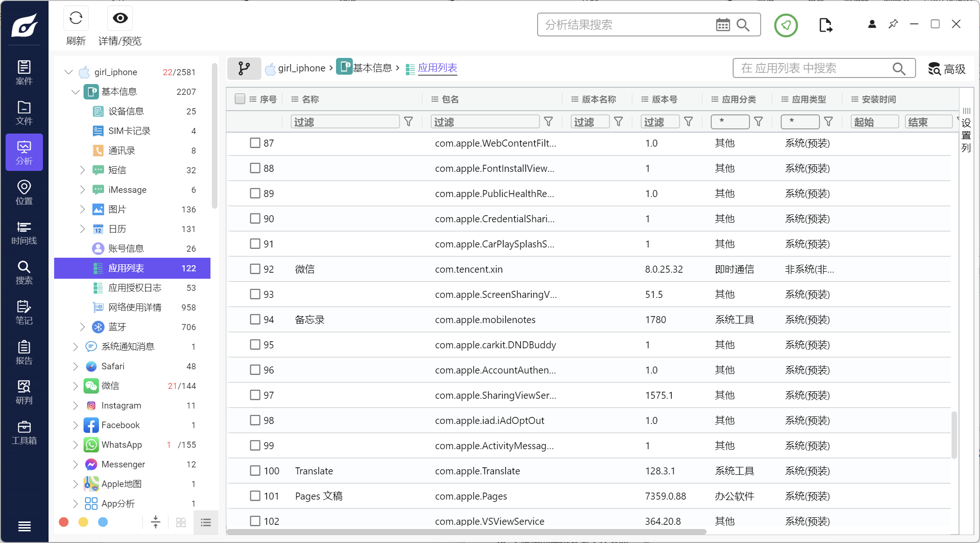Open the 详情/预览 eye preview icon
This screenshot has height=543, width=980.
(120, 18)
